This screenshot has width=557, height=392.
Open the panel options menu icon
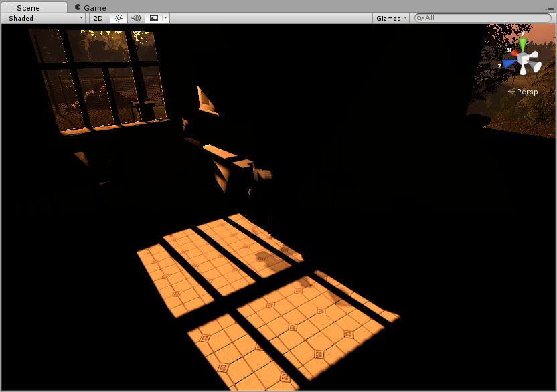pos(549,9)
